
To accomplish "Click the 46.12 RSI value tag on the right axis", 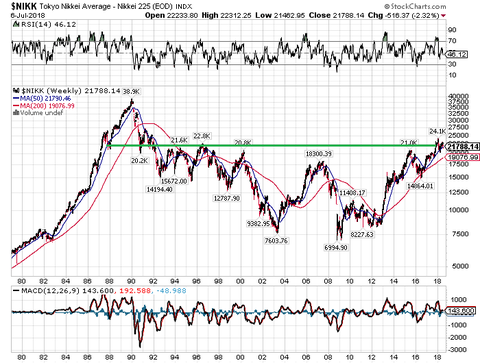I will pos(458,54).
